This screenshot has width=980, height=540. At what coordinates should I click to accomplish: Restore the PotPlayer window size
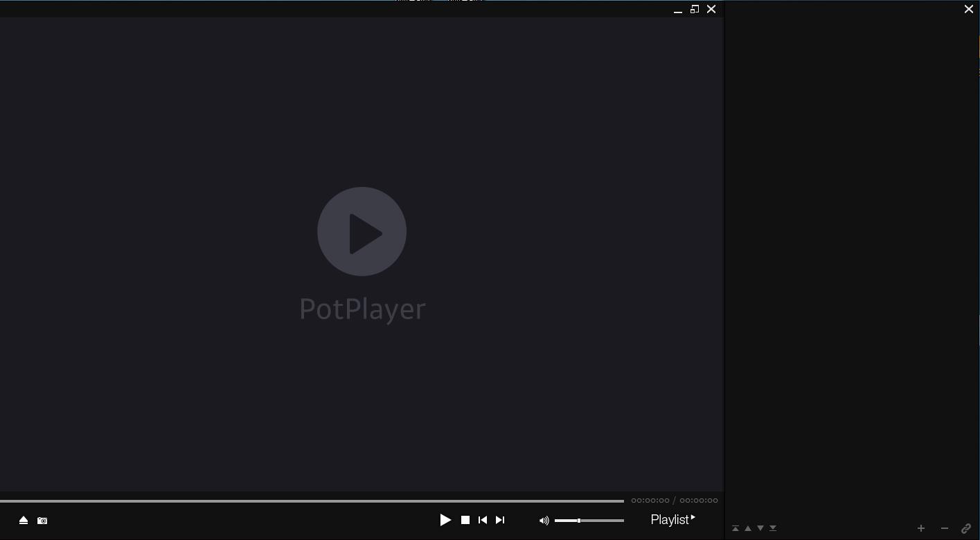coord(695,9)
